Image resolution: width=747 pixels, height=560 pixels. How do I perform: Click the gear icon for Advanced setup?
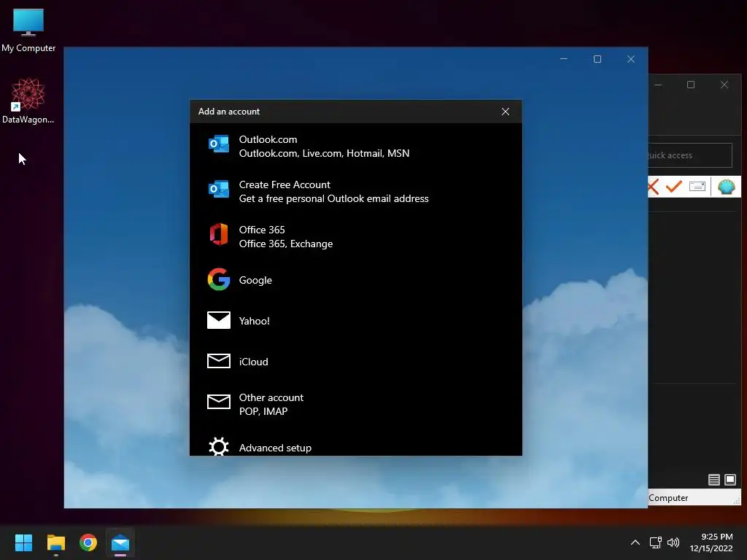(x=219, y=447)
